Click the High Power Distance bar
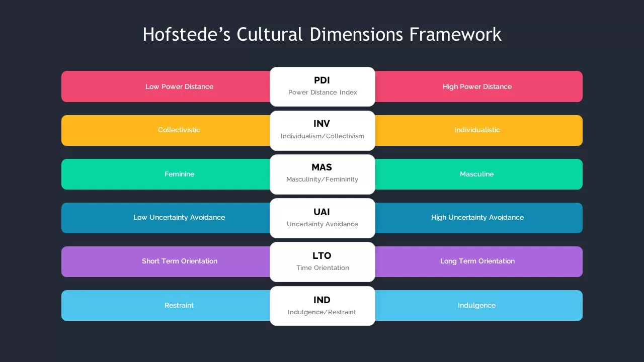Viewport: 644px width, 362px height. pos(478,86)
